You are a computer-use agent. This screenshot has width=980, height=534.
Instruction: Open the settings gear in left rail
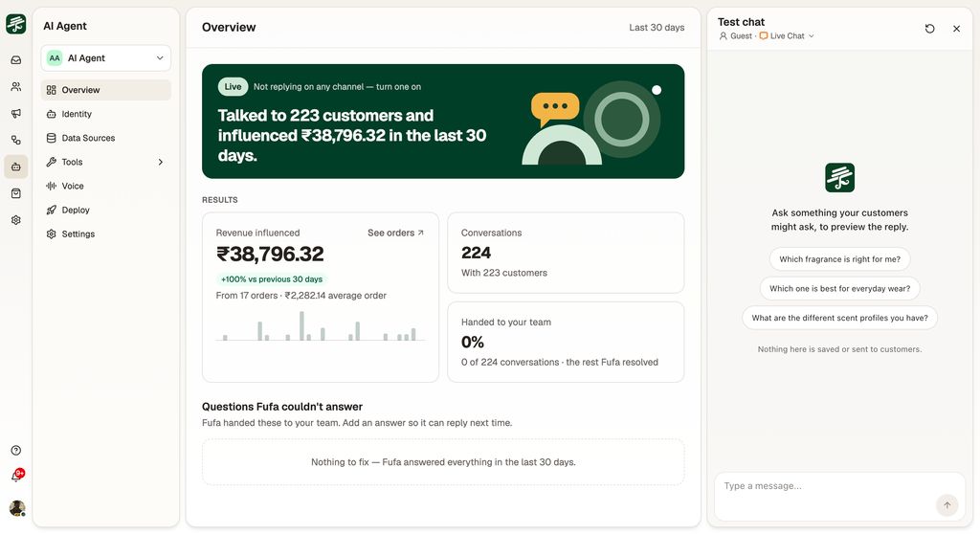tap(16, 220)
